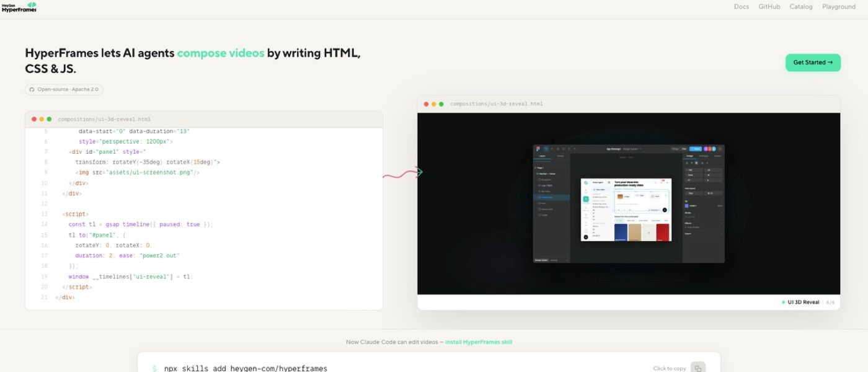The height and width of the screenshot is (372, 868).
Task: Click the 'transform: rotateY(-35deg) rotateX(15deg)' line
Action: point(148,162)
